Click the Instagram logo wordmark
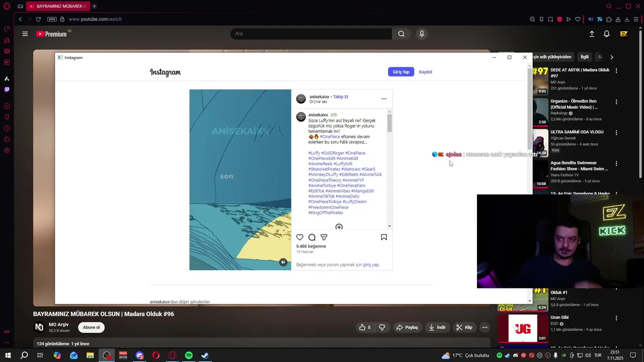644x362 pixels. tap(165, 72)
